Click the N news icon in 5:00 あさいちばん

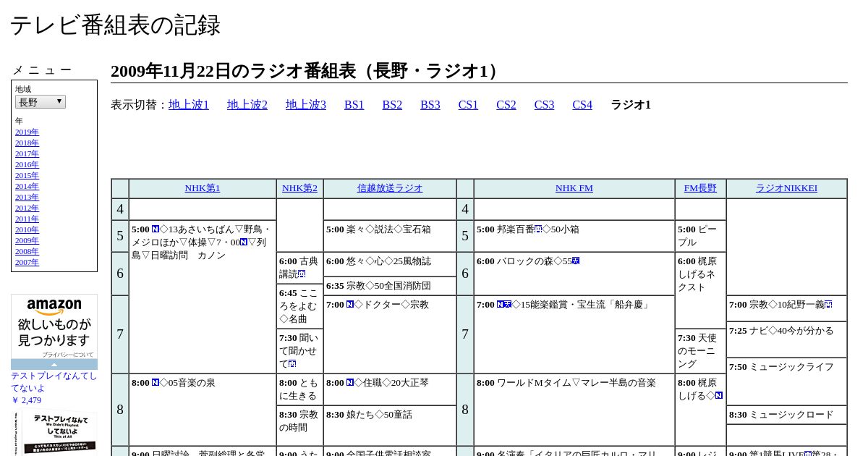click(156, 229)
